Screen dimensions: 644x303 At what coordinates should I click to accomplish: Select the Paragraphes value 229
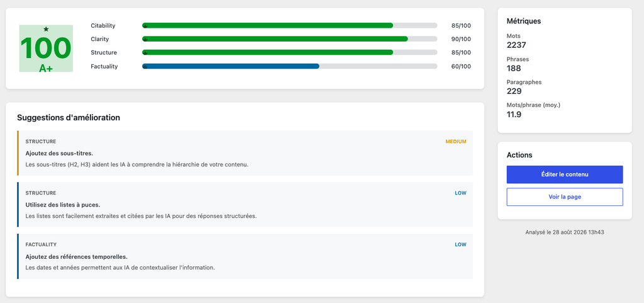514,91
